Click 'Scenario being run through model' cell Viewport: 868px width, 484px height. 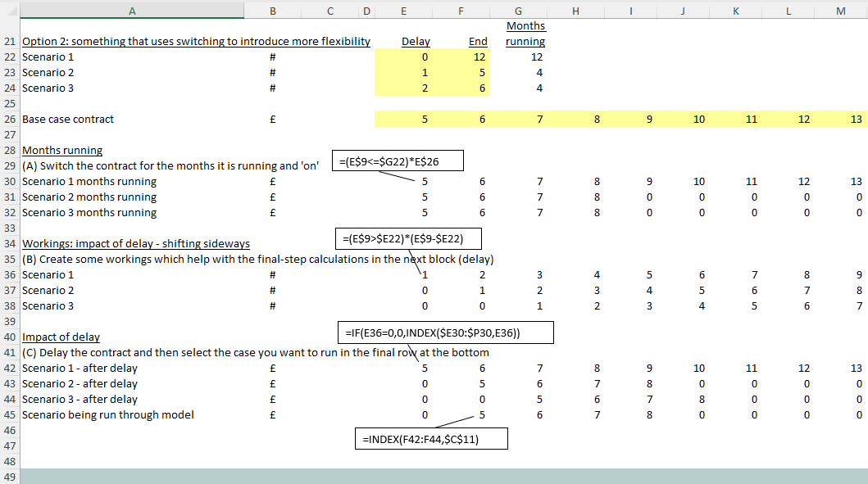(108, 415)
